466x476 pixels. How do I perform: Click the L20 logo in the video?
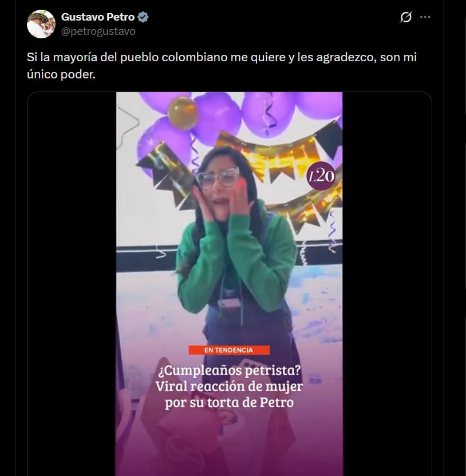point(321,176)
